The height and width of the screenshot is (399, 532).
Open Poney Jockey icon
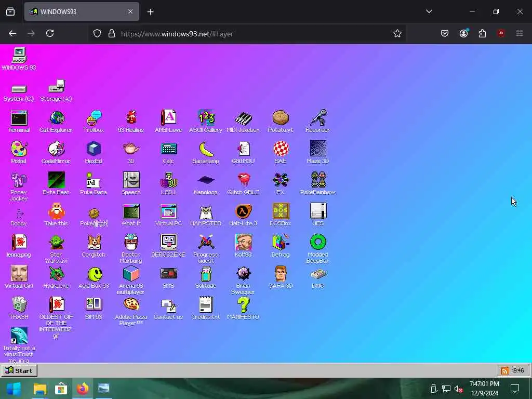point(19,180)
